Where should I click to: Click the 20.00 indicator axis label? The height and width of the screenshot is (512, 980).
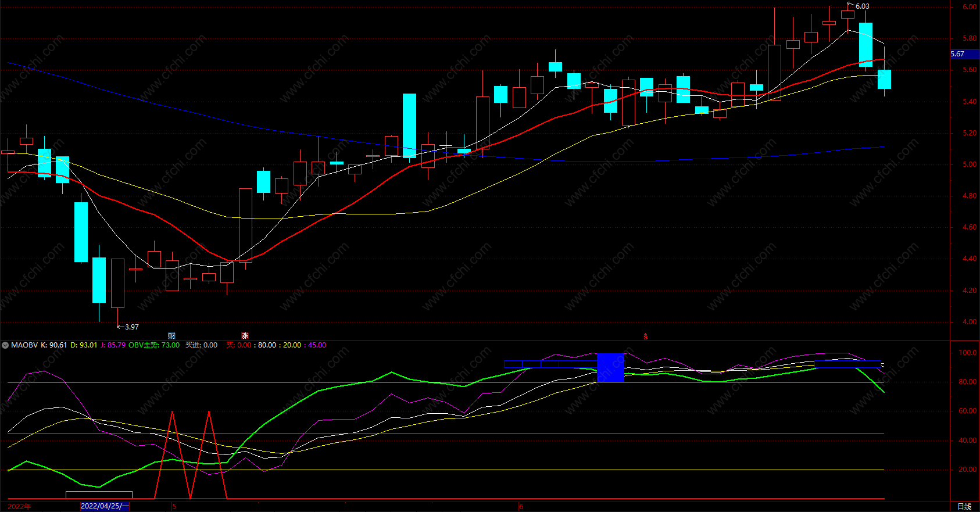click(x=968, y=470)
